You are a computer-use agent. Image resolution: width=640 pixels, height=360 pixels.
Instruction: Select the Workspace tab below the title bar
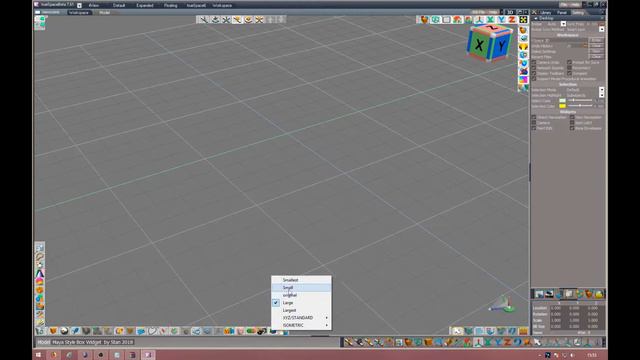click(79, 13)
